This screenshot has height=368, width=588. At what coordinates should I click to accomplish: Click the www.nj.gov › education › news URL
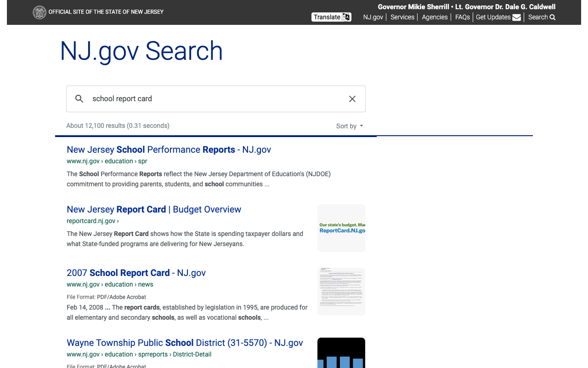110,284
